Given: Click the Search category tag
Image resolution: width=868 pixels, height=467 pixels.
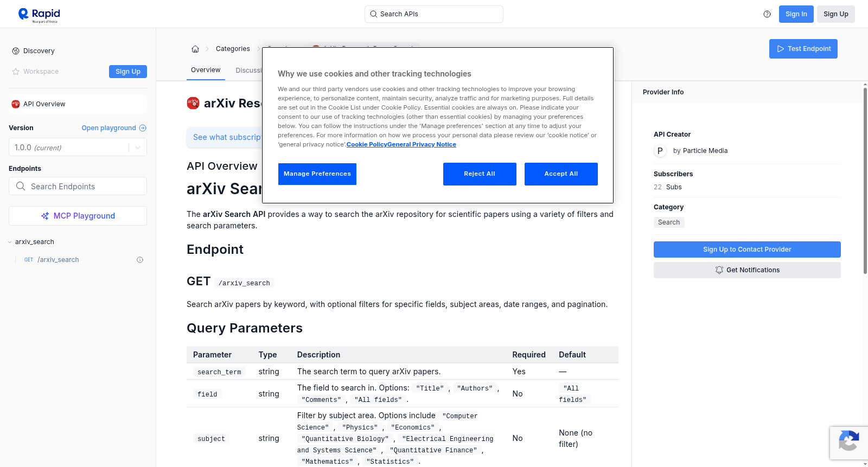Looking at the screenshot, I should (x=669, y=222).
